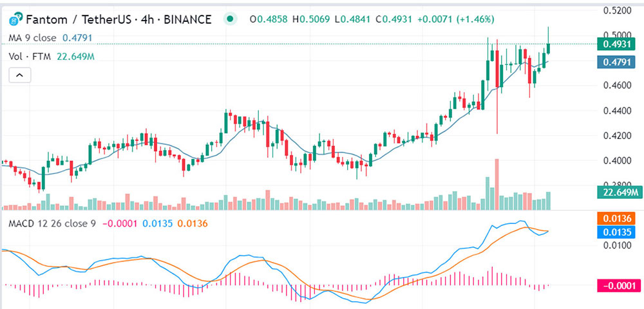The image size is (644, 309).
Task: Click the green market status dot
Action: 231,19
